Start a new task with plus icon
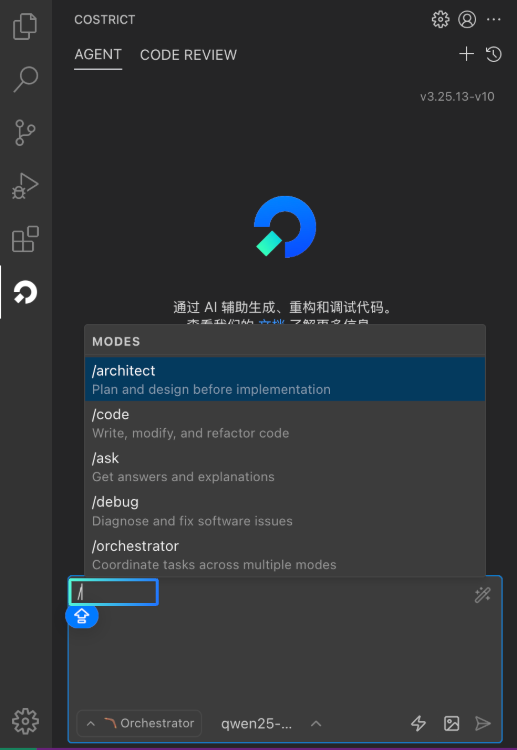Image resolution: width=517 pixels, height=750 pixels. [x=466, y=54]
